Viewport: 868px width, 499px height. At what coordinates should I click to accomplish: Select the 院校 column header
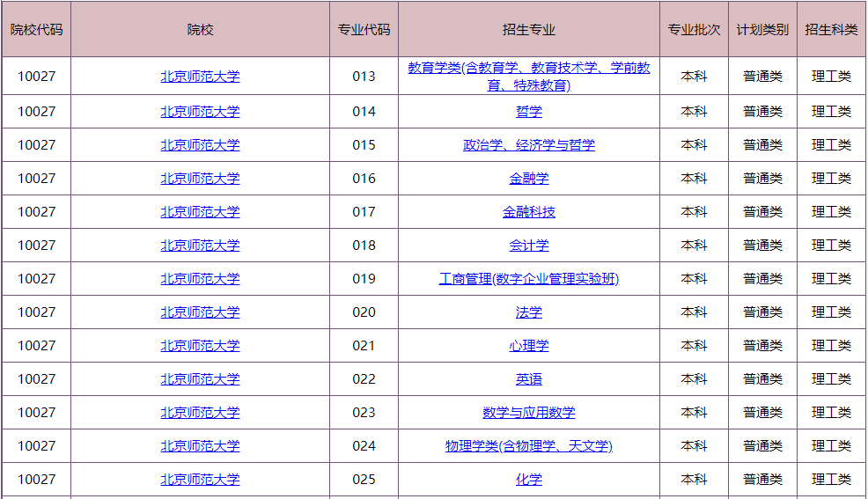point(200,29)
